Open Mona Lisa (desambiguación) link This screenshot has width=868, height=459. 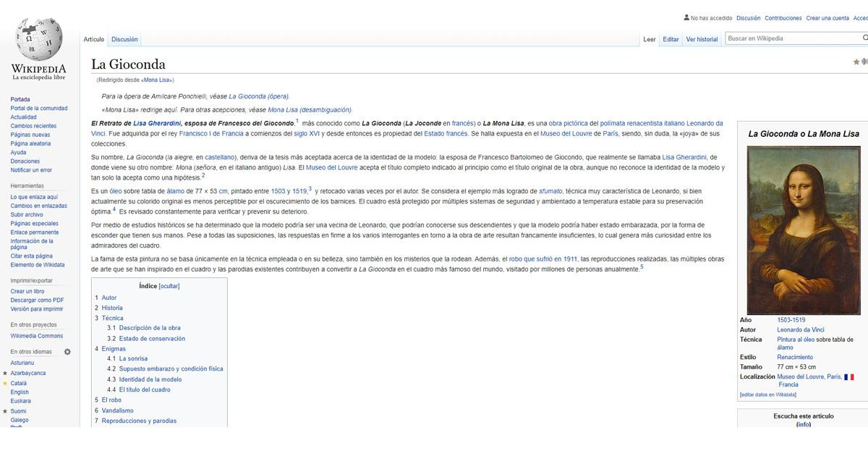[310, 110]
